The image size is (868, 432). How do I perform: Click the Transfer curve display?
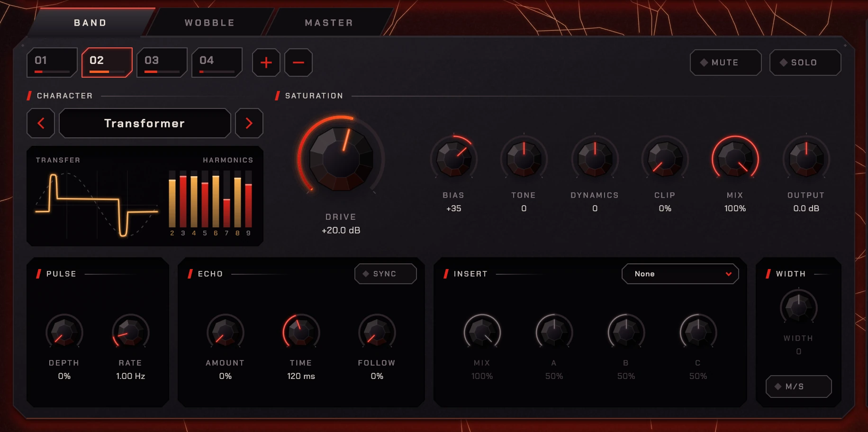click(97, 205)
